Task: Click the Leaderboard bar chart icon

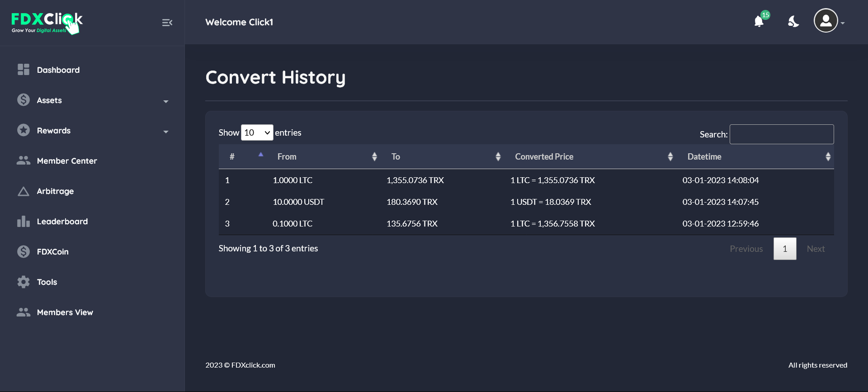Action: click(x=24, y=222)
